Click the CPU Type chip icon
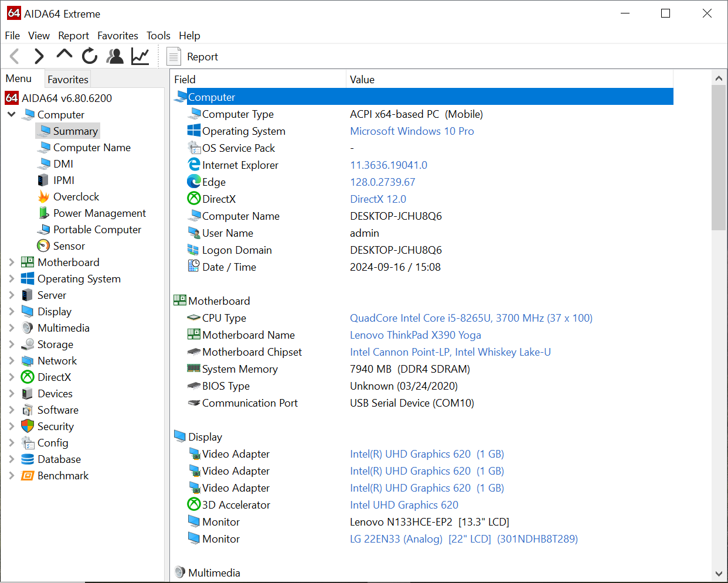Viewport: 728px width, 583px height. pyautogui.click(x=194, y=318)
